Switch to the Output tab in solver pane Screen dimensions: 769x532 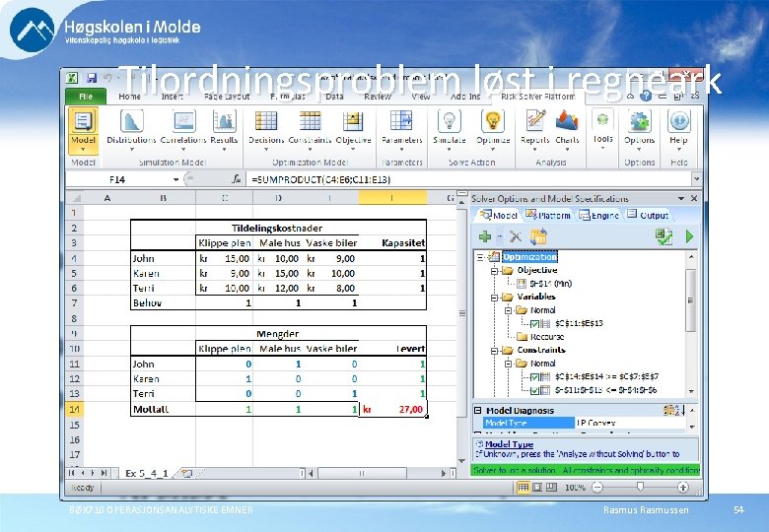(x=648, y=215)
